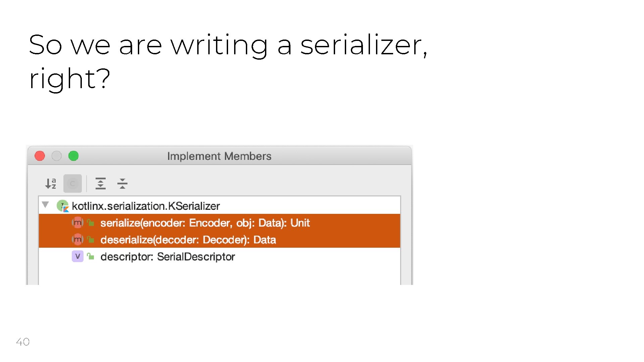Select descriptor: SerialDescriptor member

coord(167,257)
